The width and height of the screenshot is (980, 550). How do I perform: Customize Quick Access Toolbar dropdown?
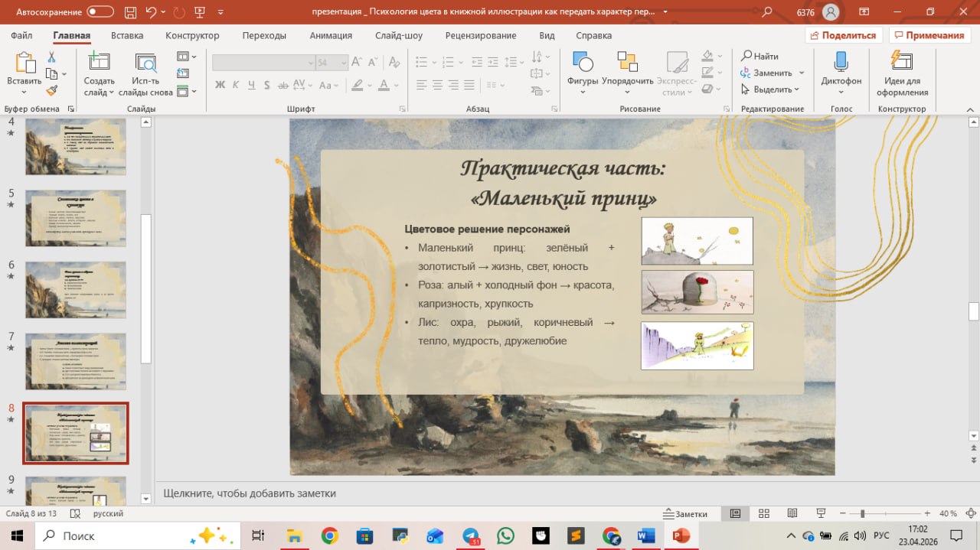point(222,11)
